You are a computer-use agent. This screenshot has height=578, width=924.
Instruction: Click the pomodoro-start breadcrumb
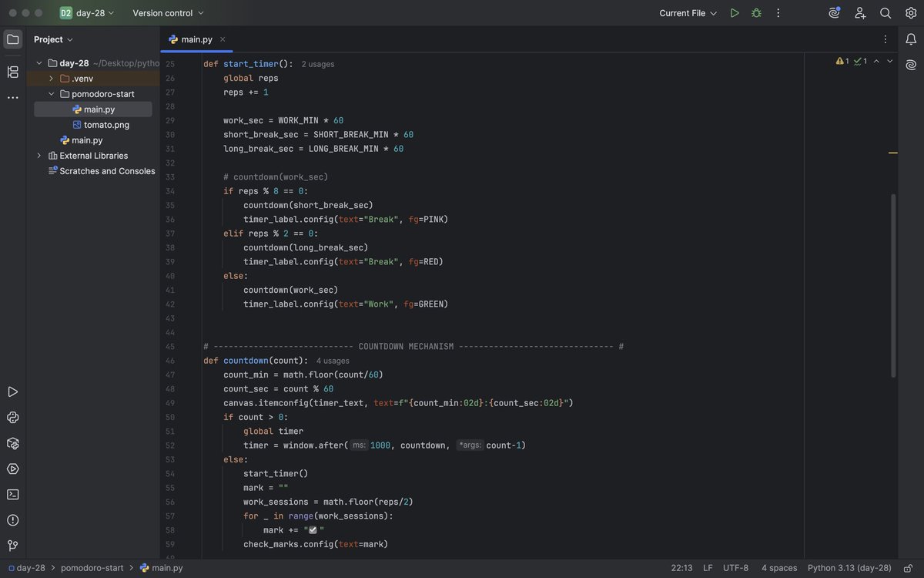tap(92, 568)
